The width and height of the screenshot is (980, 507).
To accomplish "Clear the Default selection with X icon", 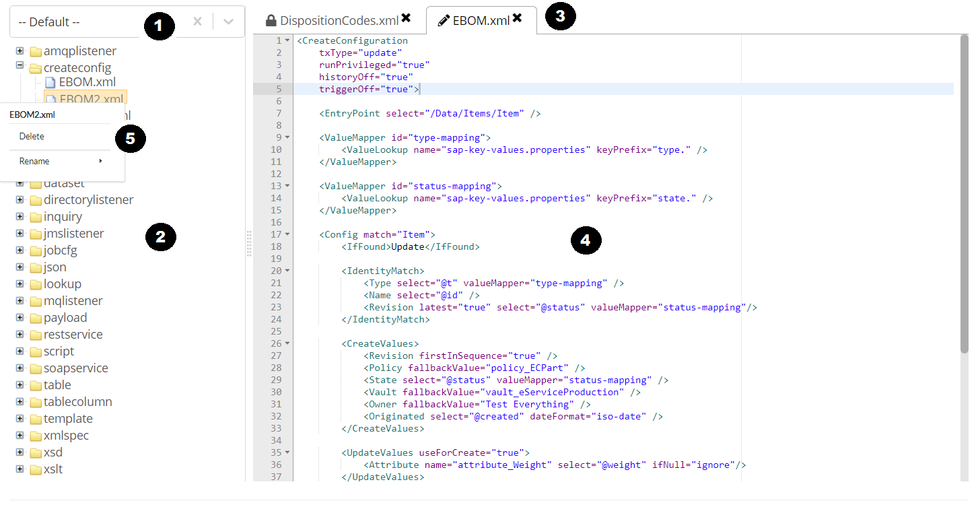I will 197,22.
